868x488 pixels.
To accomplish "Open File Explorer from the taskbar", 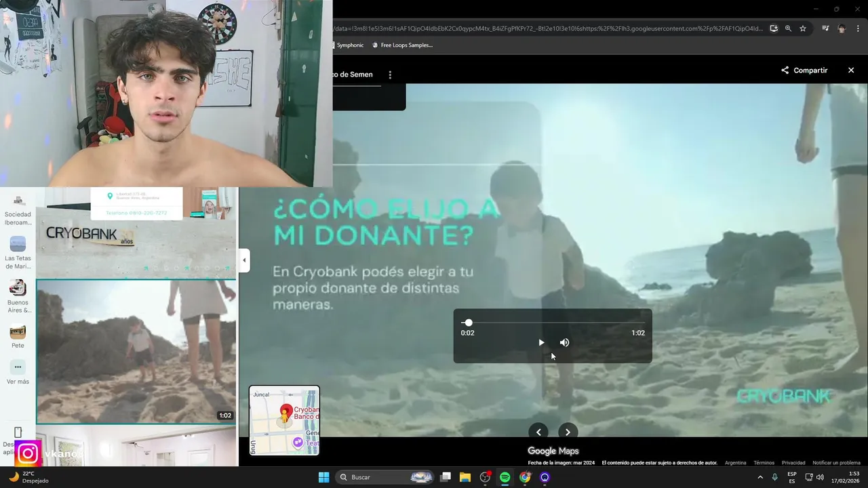I will pos(465,477).
